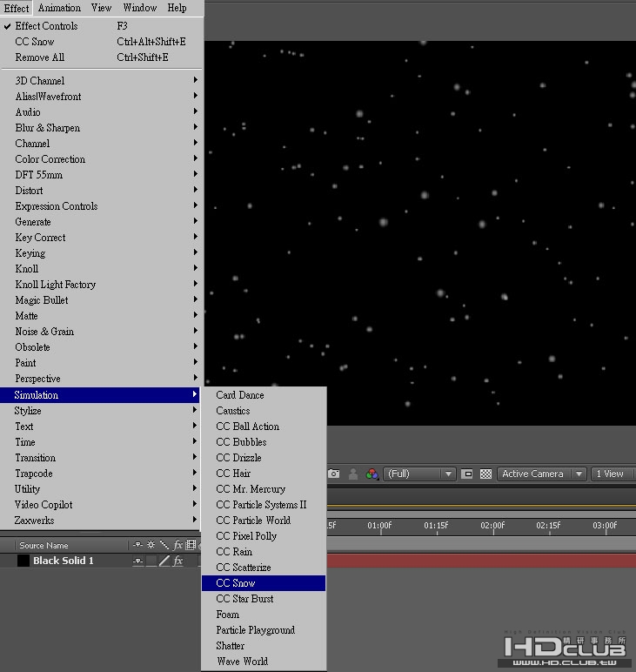
Task: Choose CC Rain effect
Action: pyautogui.click(x=264, y=552)
